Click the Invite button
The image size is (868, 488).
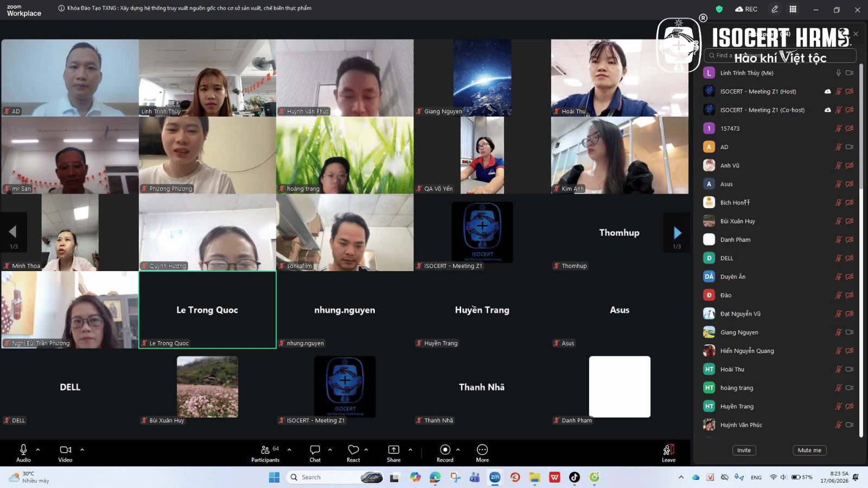pyautogui.click(x=744, y=451)
